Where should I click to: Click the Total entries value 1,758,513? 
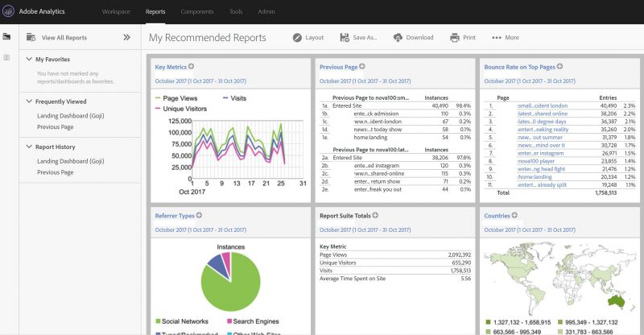606,192
